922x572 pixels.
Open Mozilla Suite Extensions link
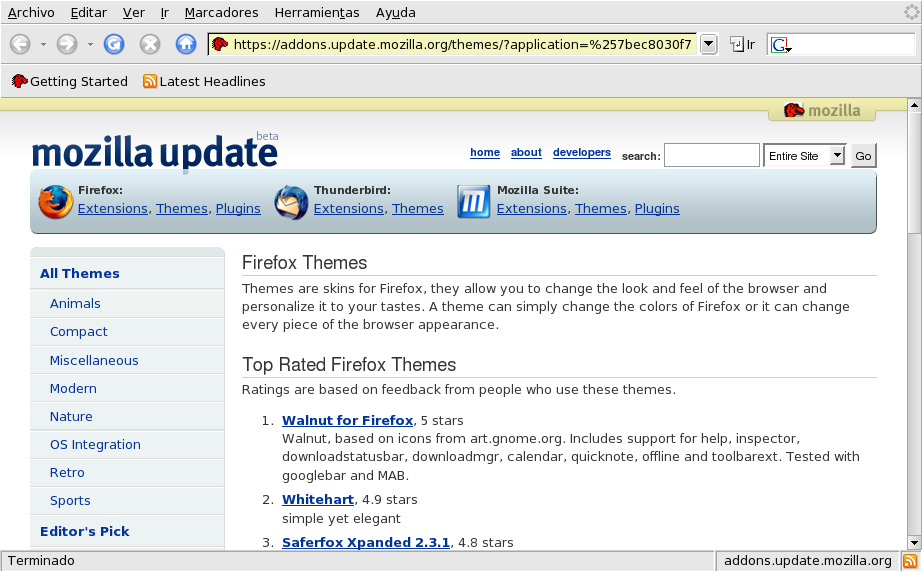pyautogui.click(x=532, y=209)
